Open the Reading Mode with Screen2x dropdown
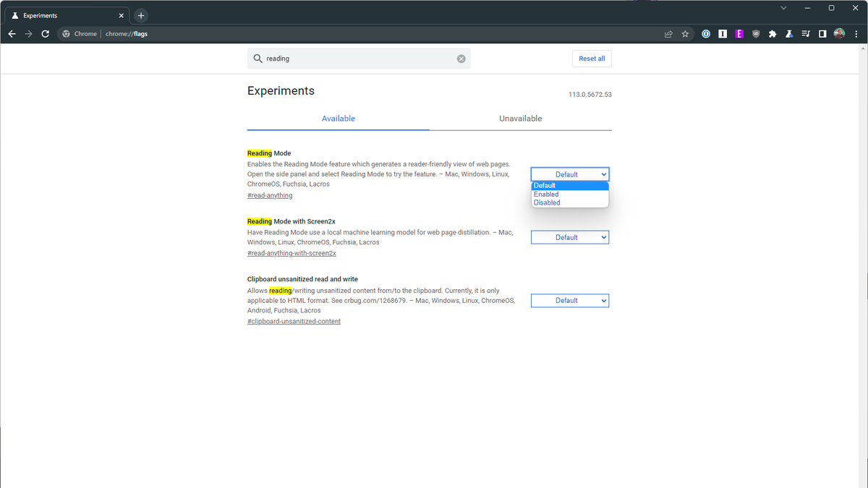Image resolution: width=868 pixels, height=488 pixels. 570,237
